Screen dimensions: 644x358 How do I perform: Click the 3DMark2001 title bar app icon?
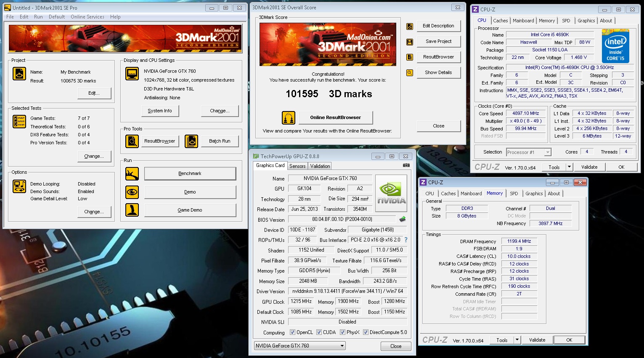click(x=8, y=8)
